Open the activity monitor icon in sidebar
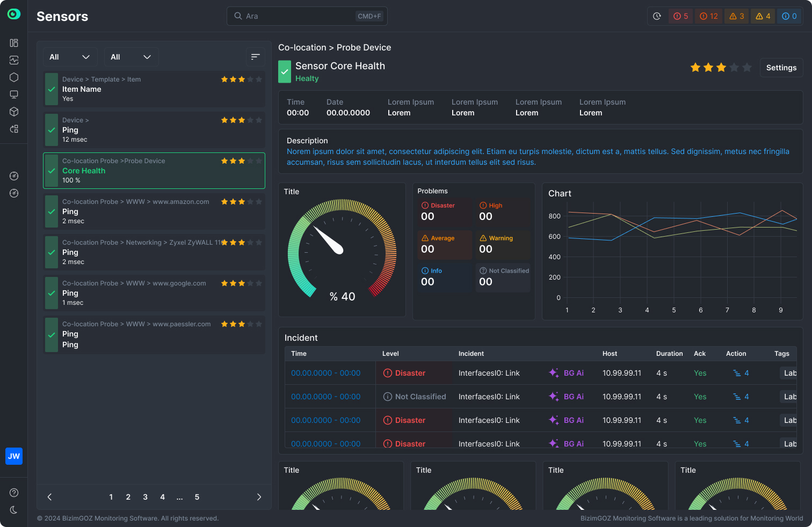 (14, 60)
